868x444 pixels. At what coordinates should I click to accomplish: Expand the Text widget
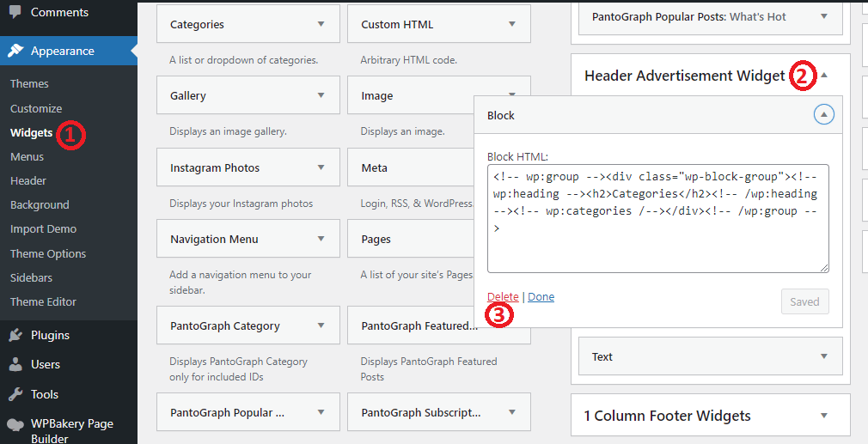point(823,356)
